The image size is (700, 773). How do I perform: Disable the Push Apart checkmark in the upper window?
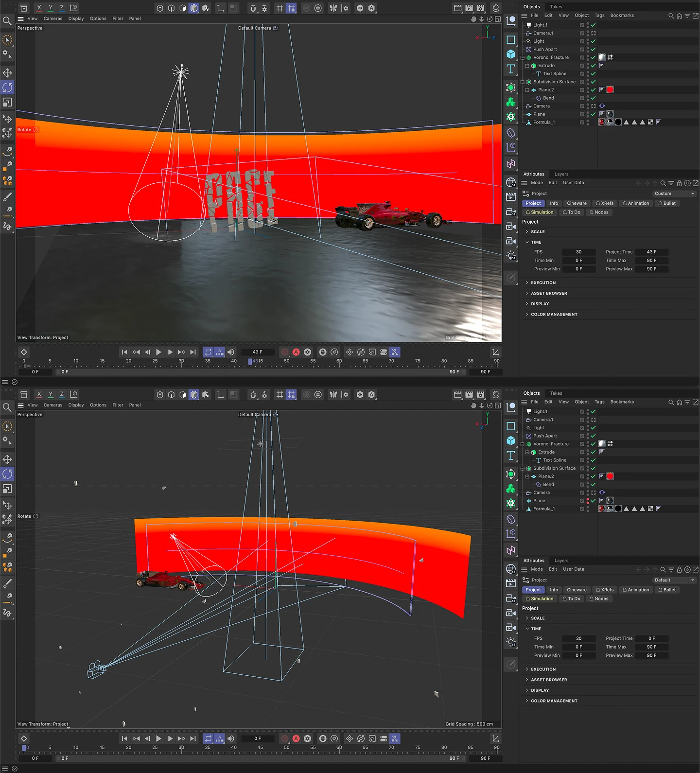(593, 49)
